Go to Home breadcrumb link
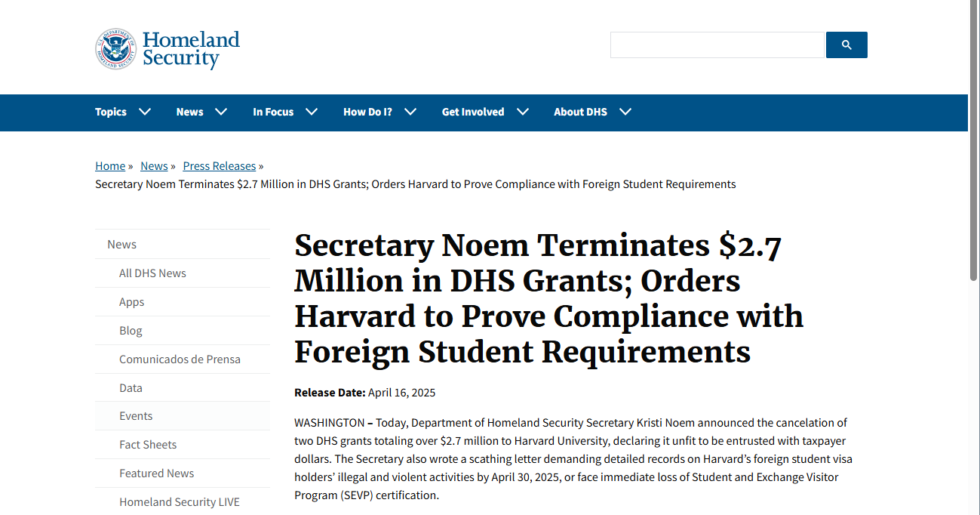Screen dimensions: 980x515 [110, 166]
